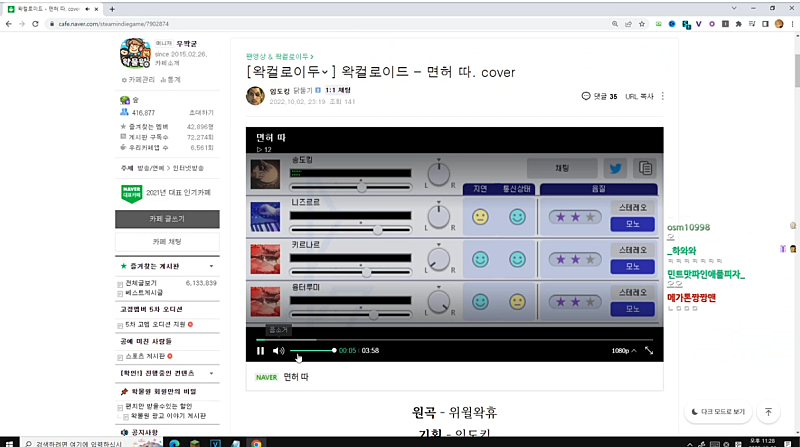Image resolution: width=800 pixels, height=447 pixels.
Task: Toggle 모노 in the 용터루미 row
Action: pos(633,309)
